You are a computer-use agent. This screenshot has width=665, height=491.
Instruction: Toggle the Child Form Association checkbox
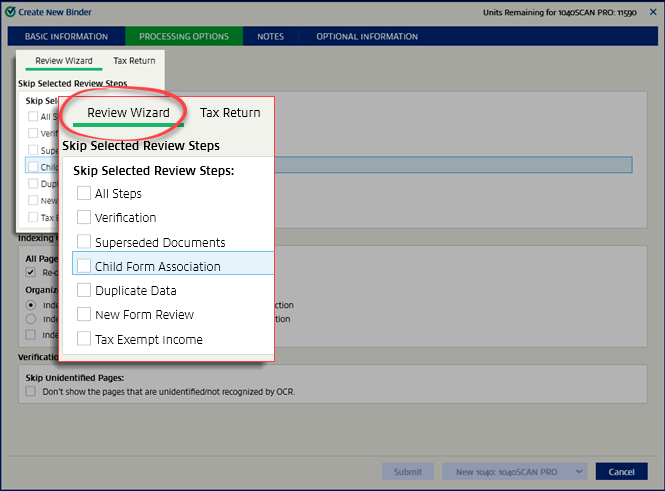(84, 266)
